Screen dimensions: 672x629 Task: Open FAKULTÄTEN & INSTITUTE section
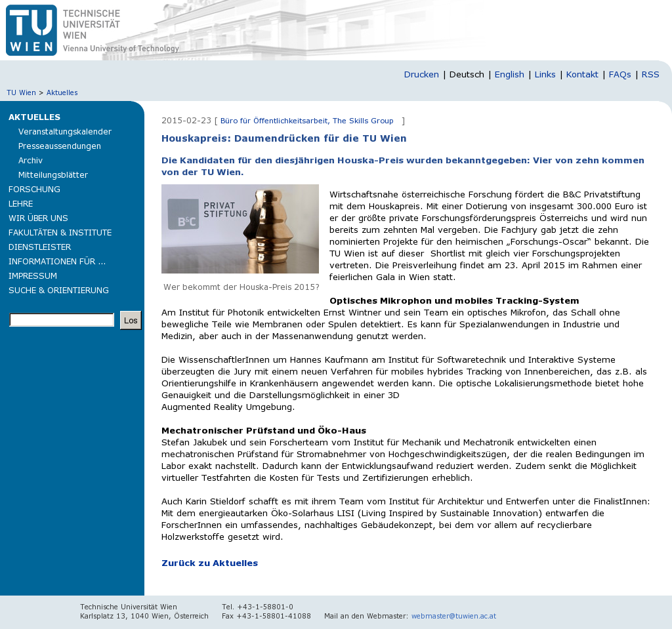pyautogui.click(x=60, y=233)
